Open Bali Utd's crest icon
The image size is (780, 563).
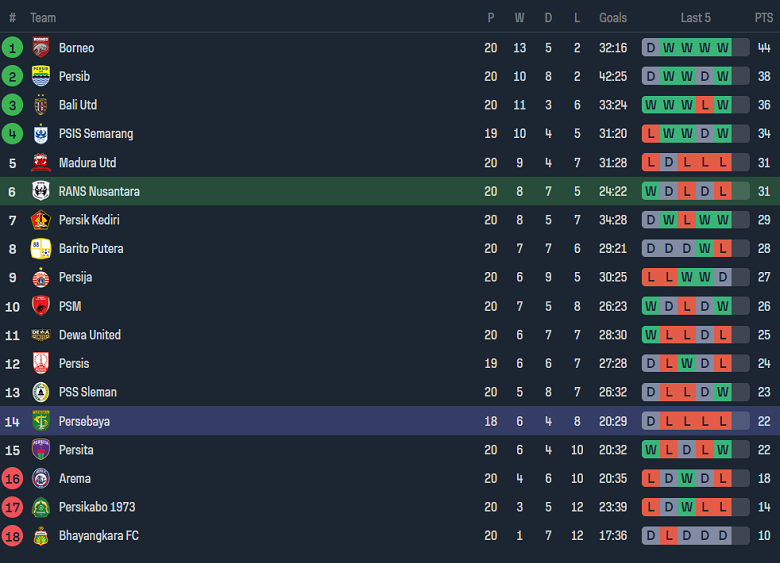[x=41, y=105]
